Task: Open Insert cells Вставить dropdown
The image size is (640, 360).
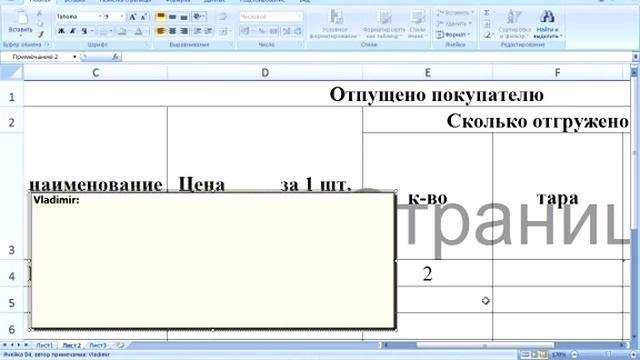Action: tap(455, 13)
